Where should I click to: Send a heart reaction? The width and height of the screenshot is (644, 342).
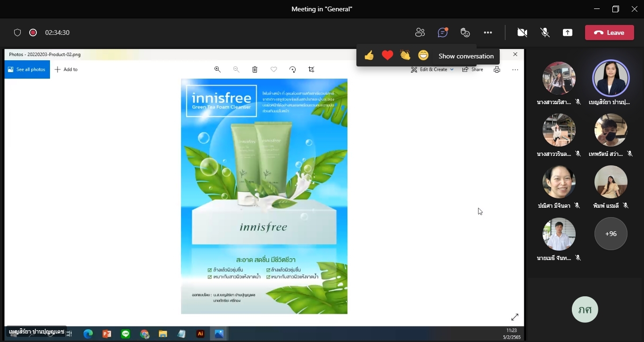click(x=387, y=56)
